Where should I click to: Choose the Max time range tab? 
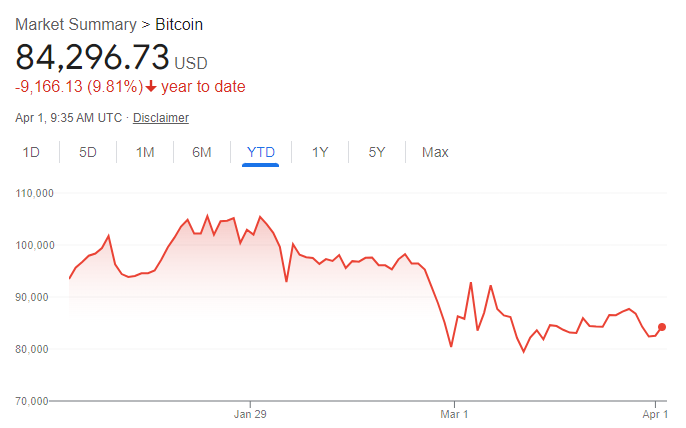pyautogui.click(x=435, y=152)
